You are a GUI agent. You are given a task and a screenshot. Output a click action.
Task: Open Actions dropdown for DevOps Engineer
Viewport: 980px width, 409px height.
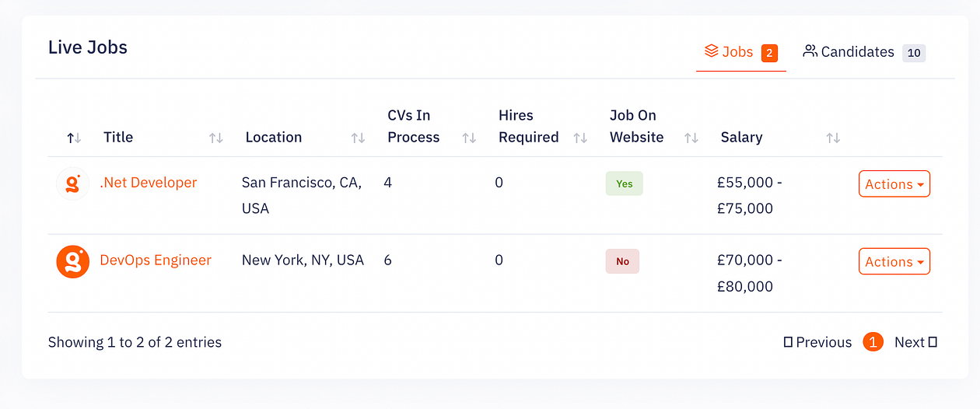coord(894,262)
